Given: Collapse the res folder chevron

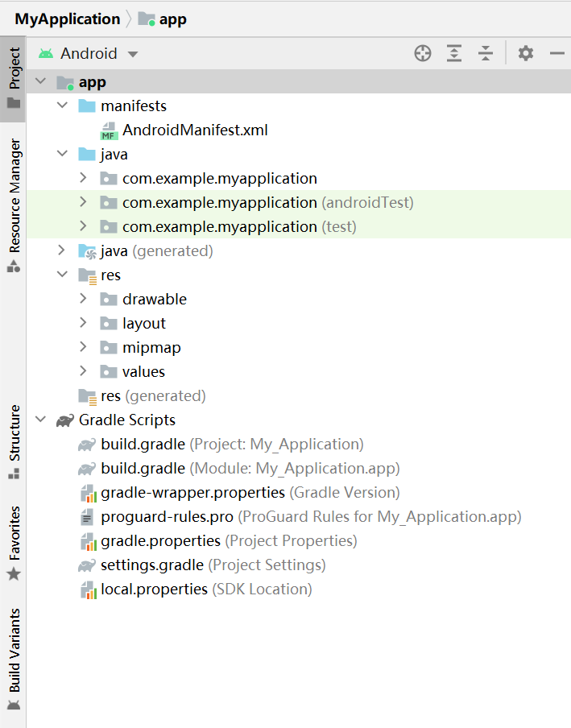Looking at the screenshot, I should [x=62, y=275].
